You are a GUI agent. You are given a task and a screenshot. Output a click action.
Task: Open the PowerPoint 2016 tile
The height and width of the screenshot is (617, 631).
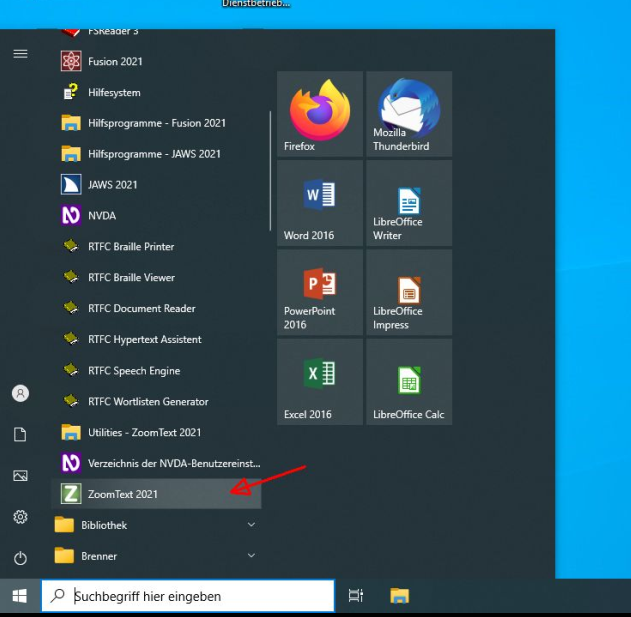click(x=320, y=293)
